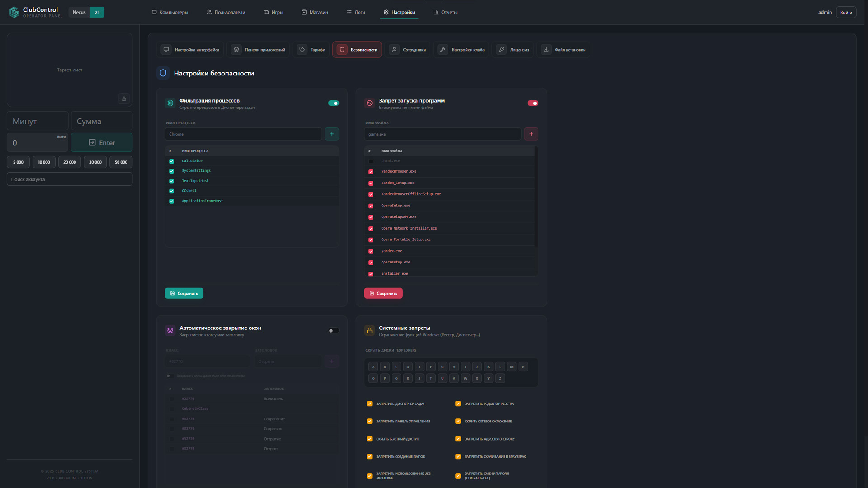This screenshot has height=488, width=868.
Task: Click the blocked files list scrollbar
Action: 536,197
